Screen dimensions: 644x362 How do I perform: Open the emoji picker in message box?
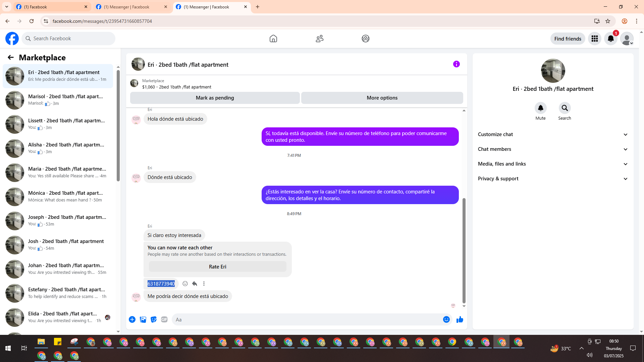coord(446,319)
